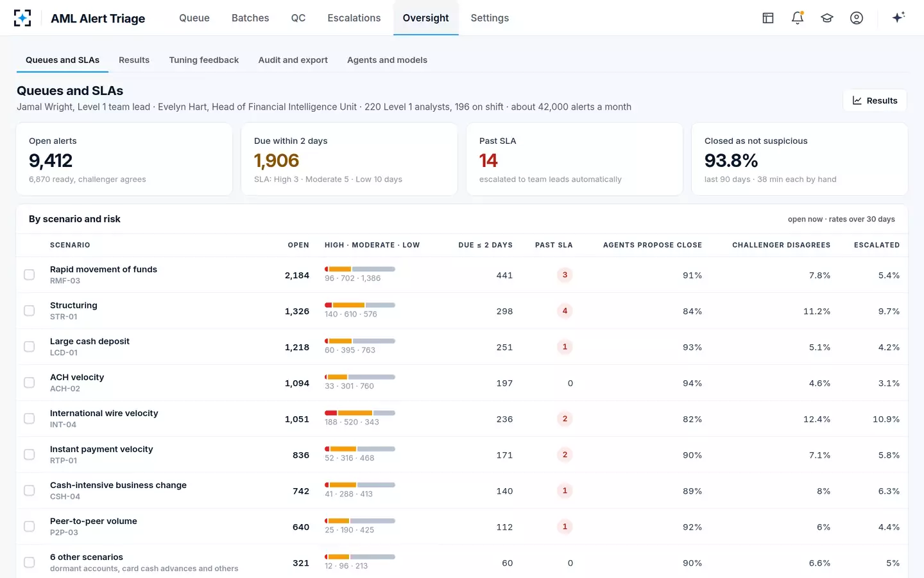Check the Cash-intensive business change checkbox
The height and width of the screenshot is (578, 924).
point(30,491)
